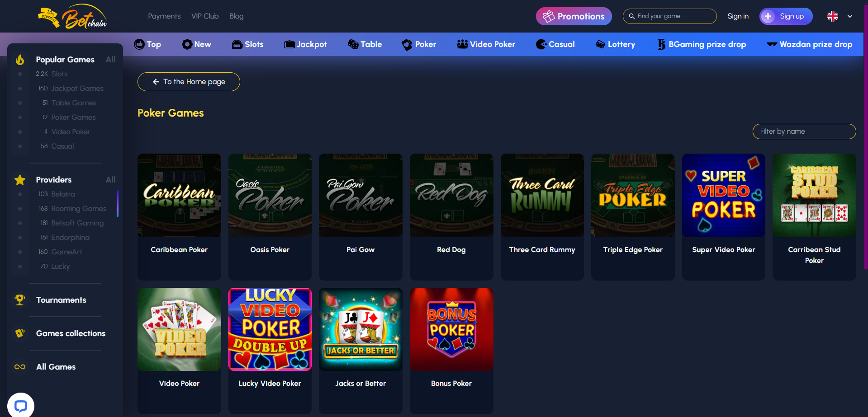Click the back arrow in Home page button
Viewport: 868px width, 417px height.
tap(156, 82)
